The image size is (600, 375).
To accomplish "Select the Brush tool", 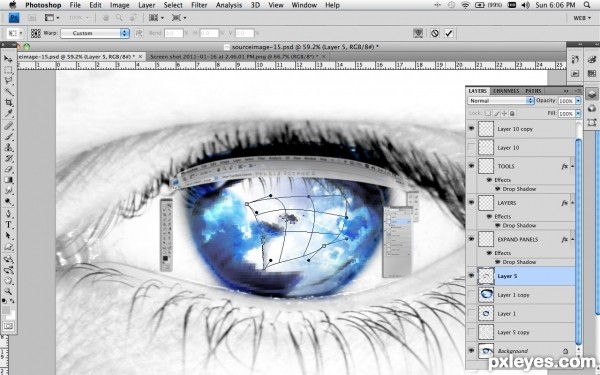I will pos(8,137).
